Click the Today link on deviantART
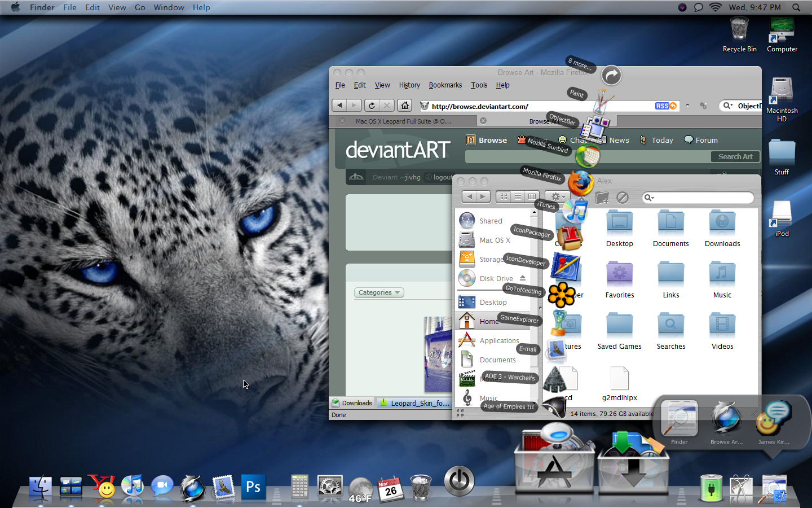Viewport: 812px width, 508px height. coord(657,140)
